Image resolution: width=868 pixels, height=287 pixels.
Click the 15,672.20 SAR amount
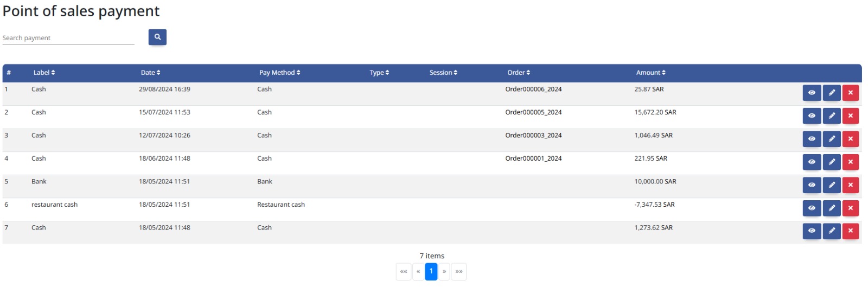pyautogui.click(x=655, y=112)
